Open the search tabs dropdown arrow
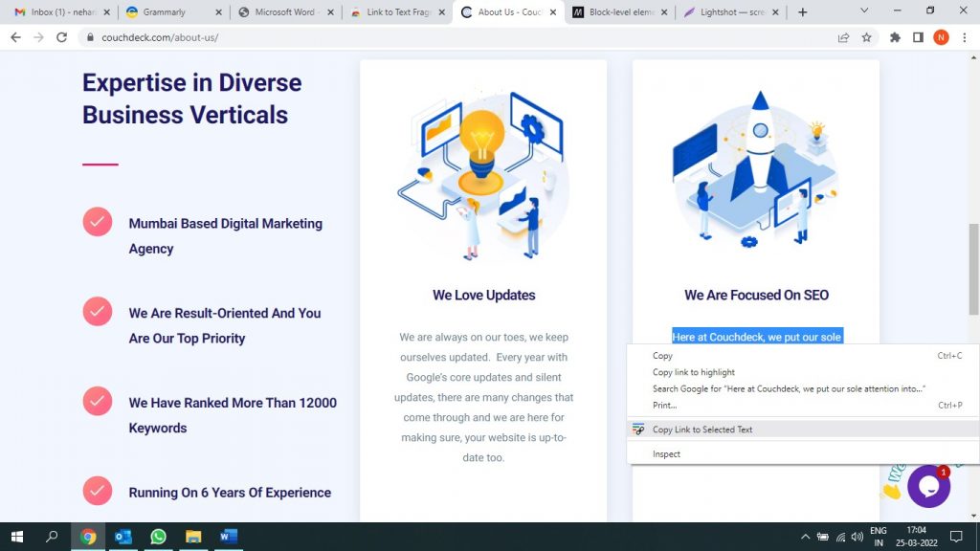This screenshot has height=551, width=980. (x=864, y=11)
